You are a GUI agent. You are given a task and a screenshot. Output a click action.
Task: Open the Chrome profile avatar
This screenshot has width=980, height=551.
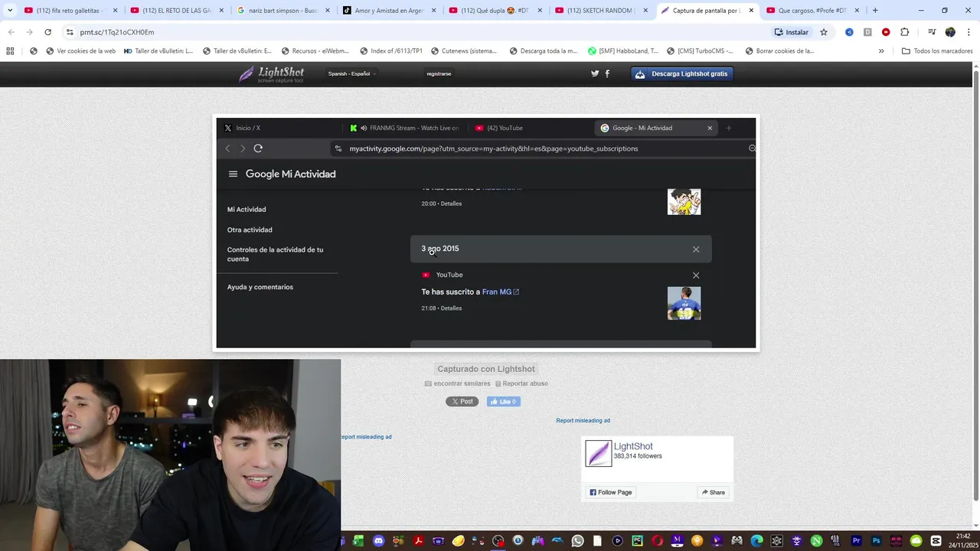tap(950, 32)
